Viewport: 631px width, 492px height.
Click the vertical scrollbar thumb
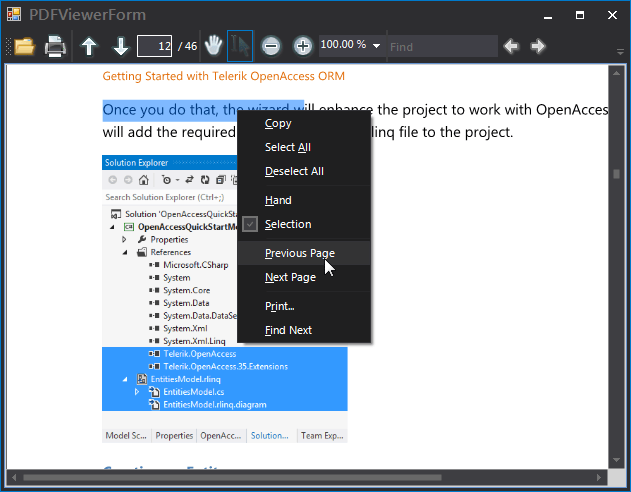pos(616,174)
